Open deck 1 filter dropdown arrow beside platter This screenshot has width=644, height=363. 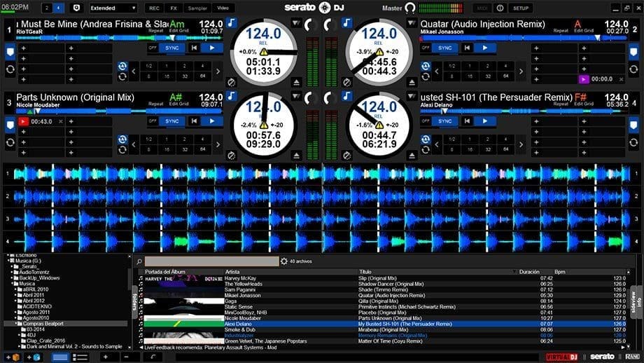click(295, 23)
